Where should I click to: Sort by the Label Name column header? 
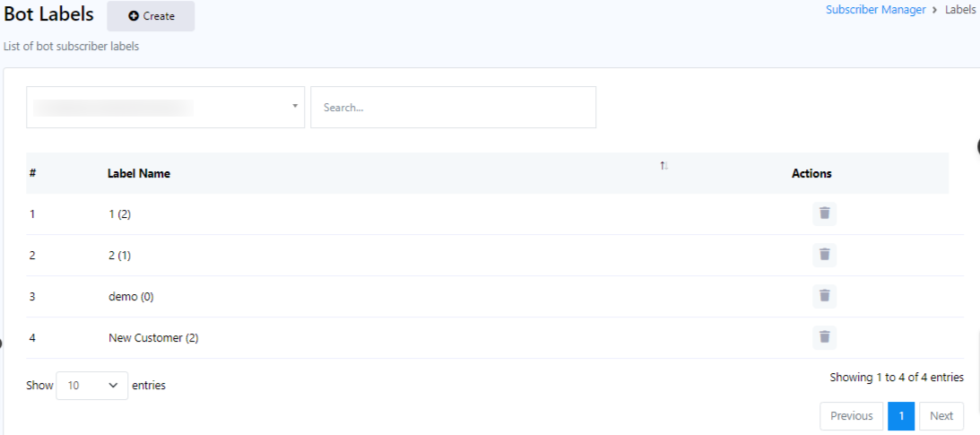point(139,174)
